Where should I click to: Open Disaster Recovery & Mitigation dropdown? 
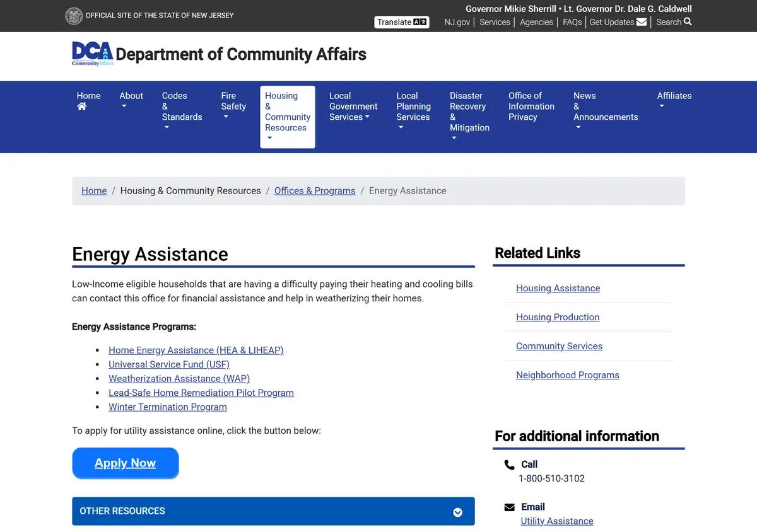pyautogui.click(x=469, y=117)
